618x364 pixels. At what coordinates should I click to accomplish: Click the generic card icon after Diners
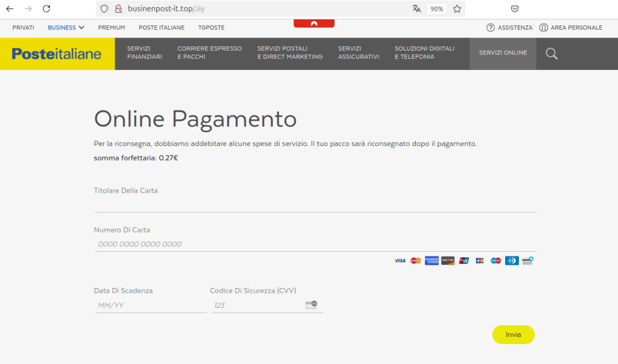[527, 261]
